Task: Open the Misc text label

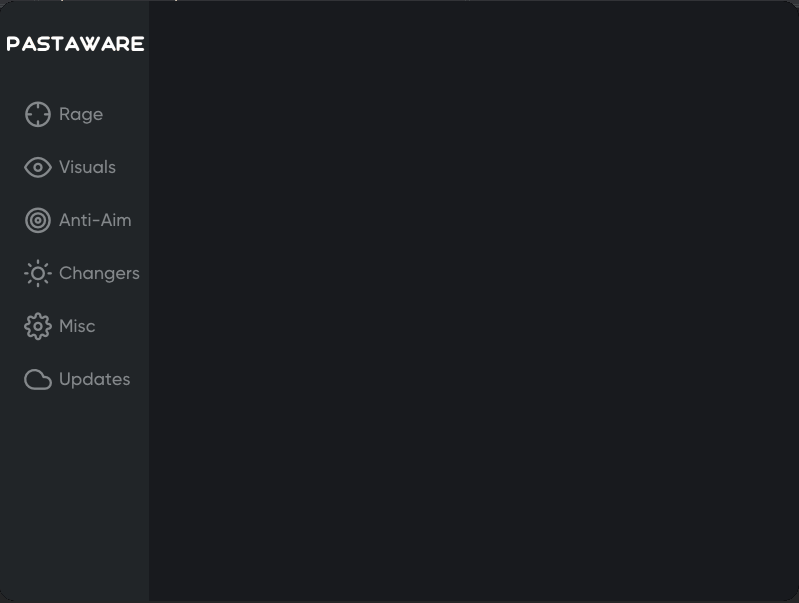Action: 77,326
